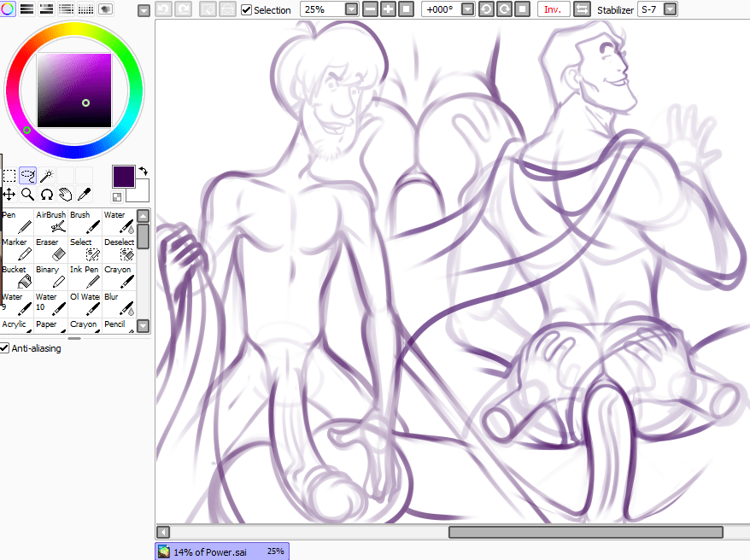750x560 pixels.
Task: Choose the Eyedropper color picker tool
Action: [84, 195]
